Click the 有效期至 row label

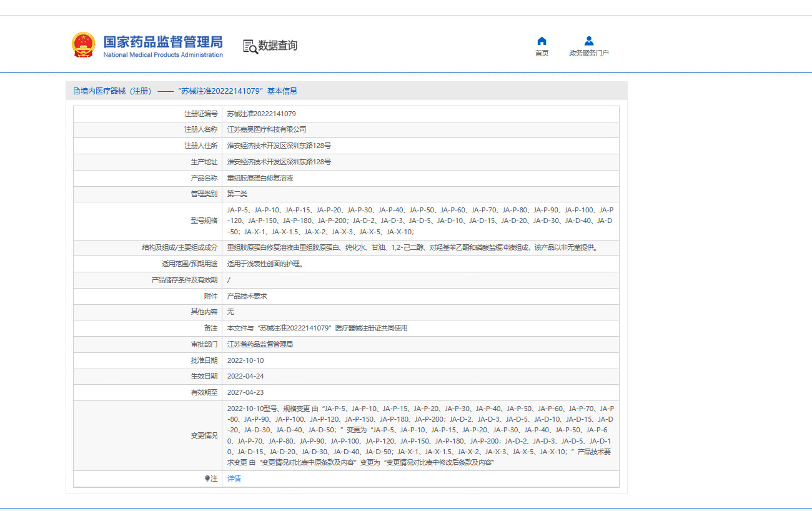pos(204,392)
